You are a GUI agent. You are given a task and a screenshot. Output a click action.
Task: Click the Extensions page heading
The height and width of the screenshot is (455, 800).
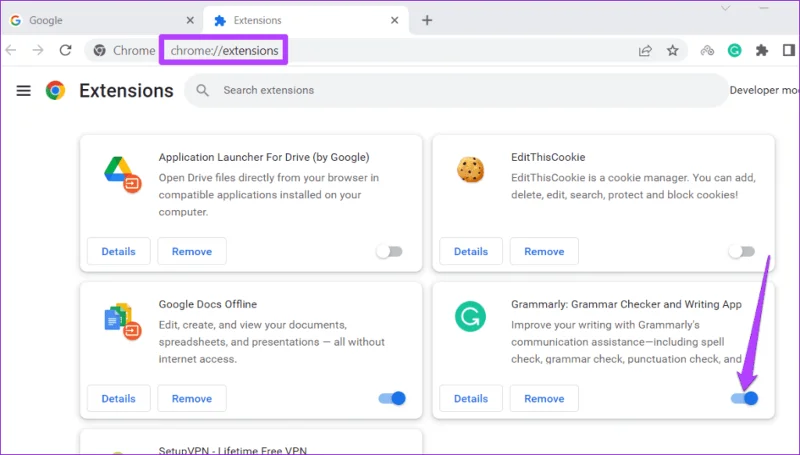point(127,91)
